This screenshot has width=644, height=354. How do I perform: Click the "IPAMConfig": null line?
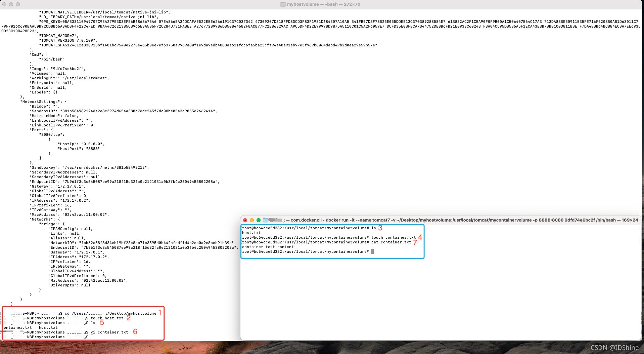coord(71,229)
